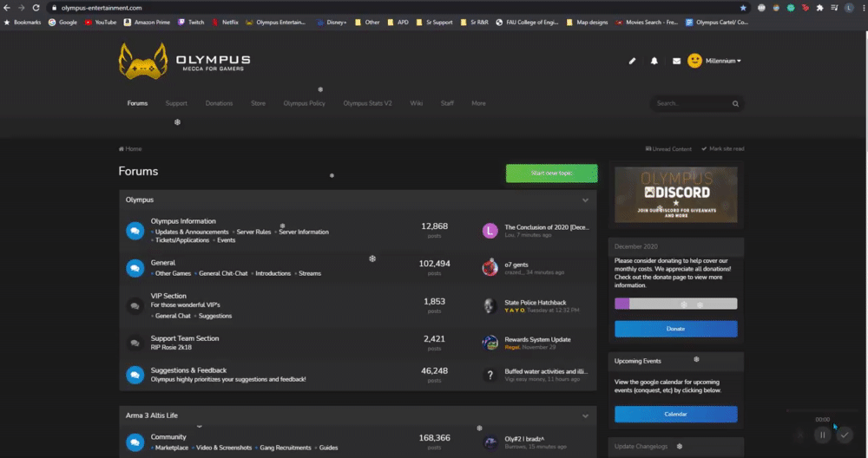Collapse the Olympus forum category

(x=585, y=200)
